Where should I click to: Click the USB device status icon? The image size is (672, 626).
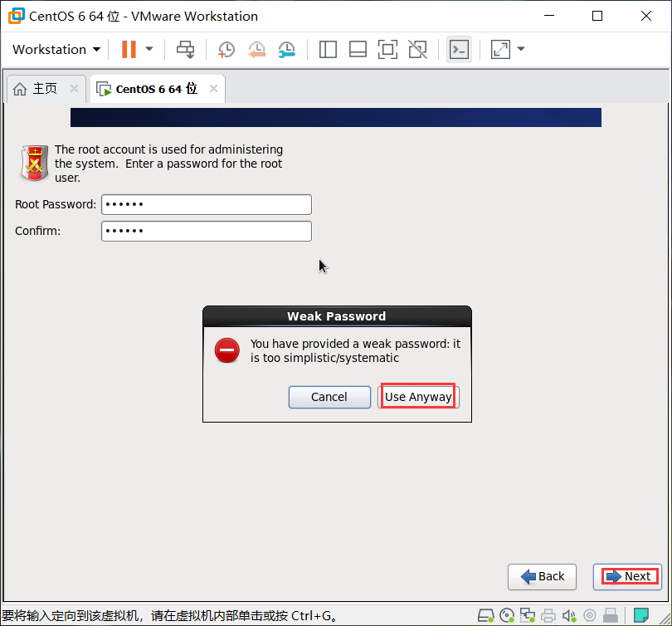pyautogui.click(x=611, y=616)
